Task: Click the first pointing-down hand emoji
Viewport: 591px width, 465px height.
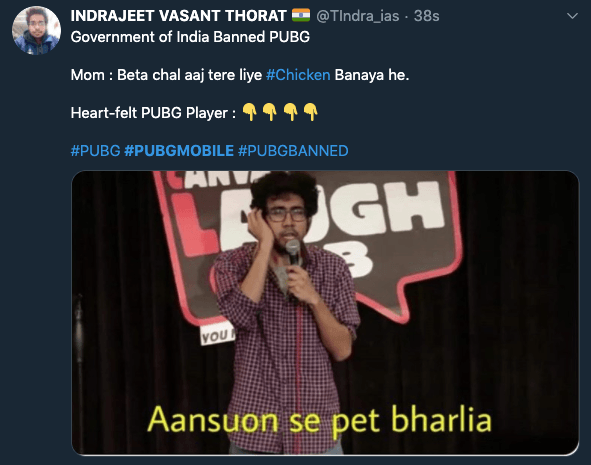Action: tap(250, 112)
